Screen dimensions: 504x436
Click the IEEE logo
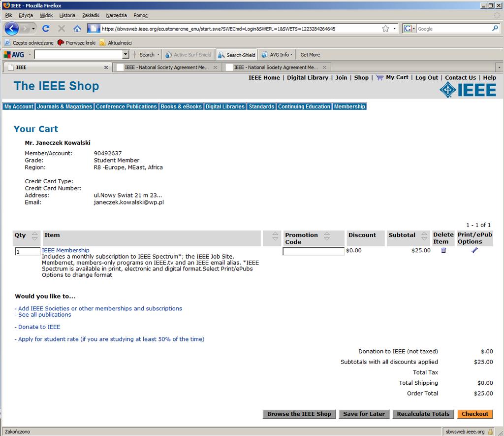click(x=468, y=90)
